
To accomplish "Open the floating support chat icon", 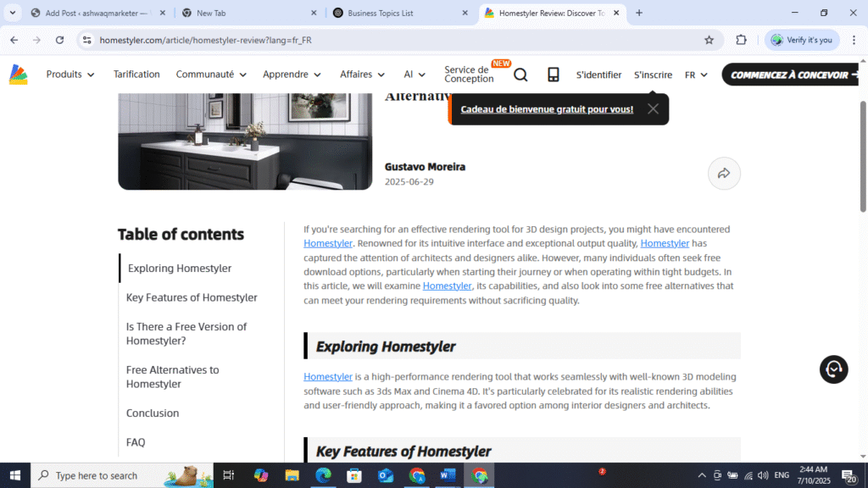I will click(833, 369).
